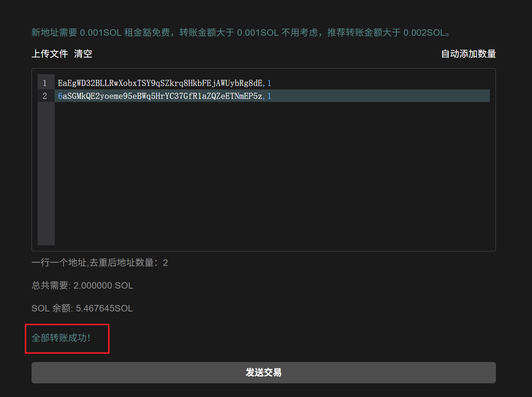532x397 pixels.
Task: Click the 上传文件 upload file link
Action: pyautogui.click(x=49, y=54)
